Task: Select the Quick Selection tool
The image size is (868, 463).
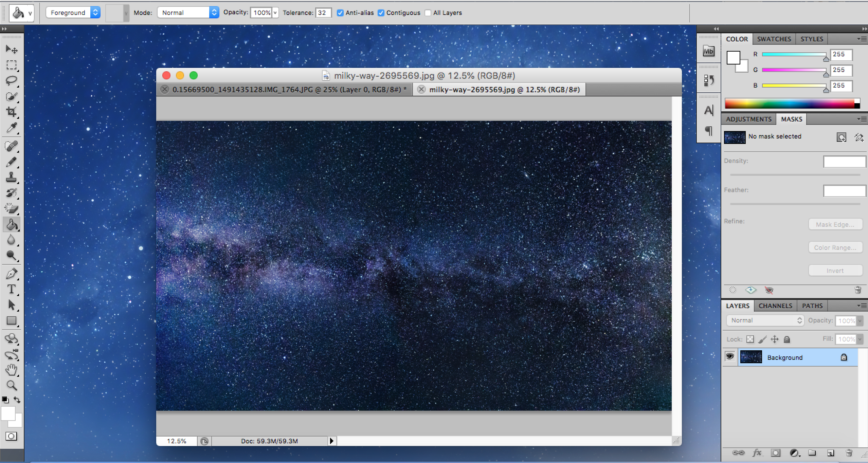Action: 12,96
